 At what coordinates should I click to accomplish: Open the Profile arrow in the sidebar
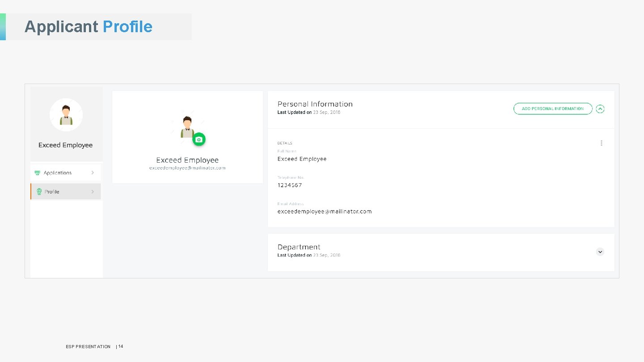tap(93, 192)
